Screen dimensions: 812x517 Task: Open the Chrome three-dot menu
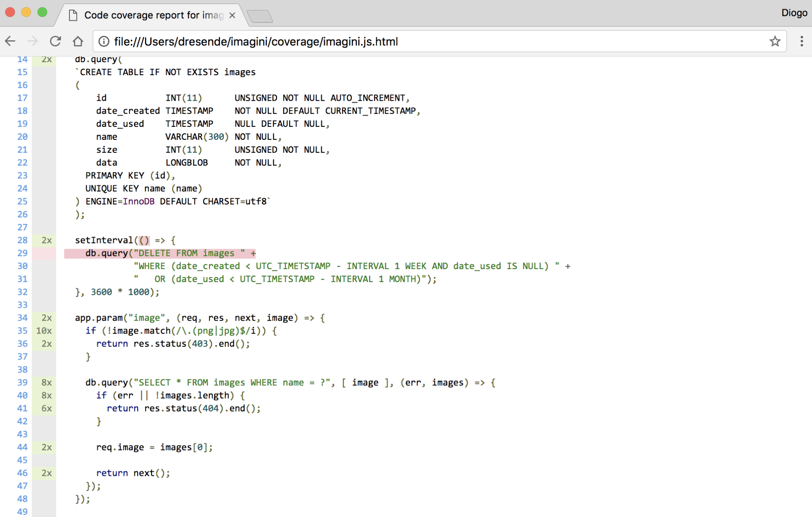coord(801,41)
